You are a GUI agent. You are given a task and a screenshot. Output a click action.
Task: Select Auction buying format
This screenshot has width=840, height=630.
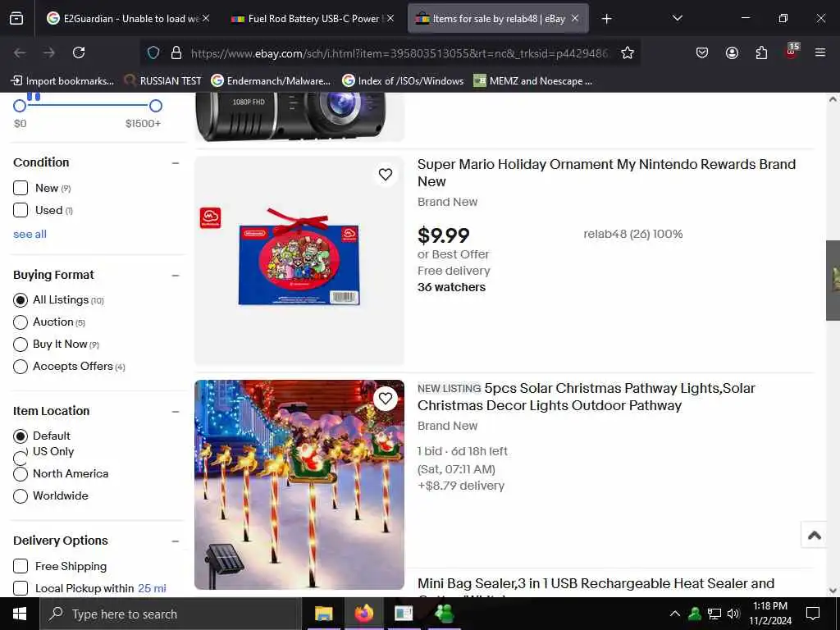click(x=21, y=322)
